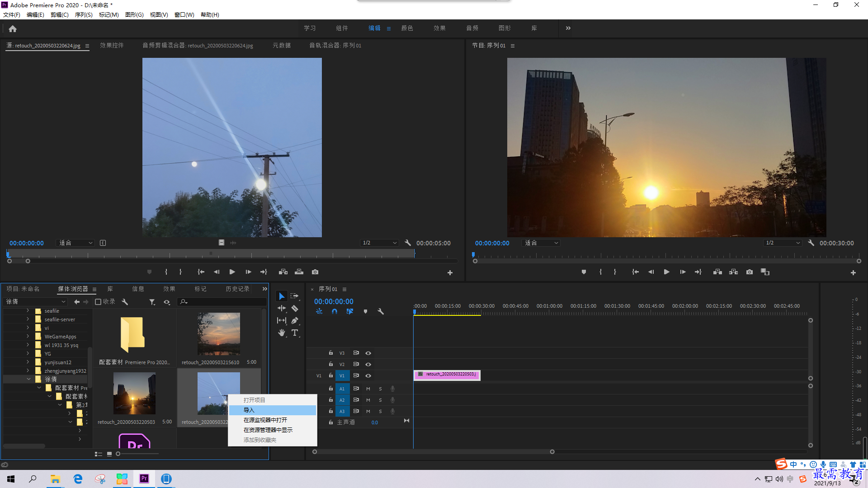The height and width of the screenshot is (488, 868).
Task: Toggle V3 track output eye
Action: pyautogui.click(x=368, y=353)
